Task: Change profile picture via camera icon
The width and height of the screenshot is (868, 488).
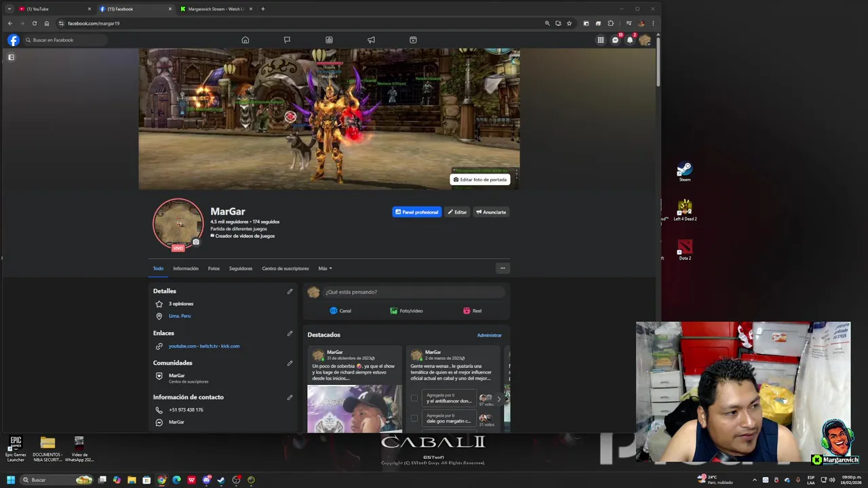Action: point(196,242)
